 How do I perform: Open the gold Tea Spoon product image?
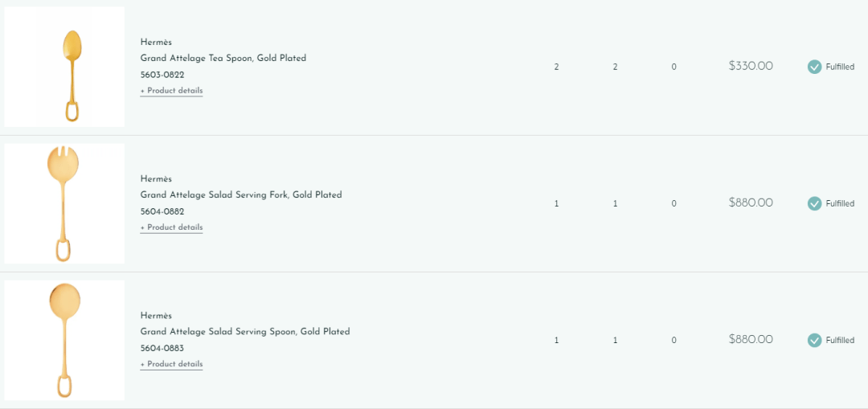[x=64, y=67]
